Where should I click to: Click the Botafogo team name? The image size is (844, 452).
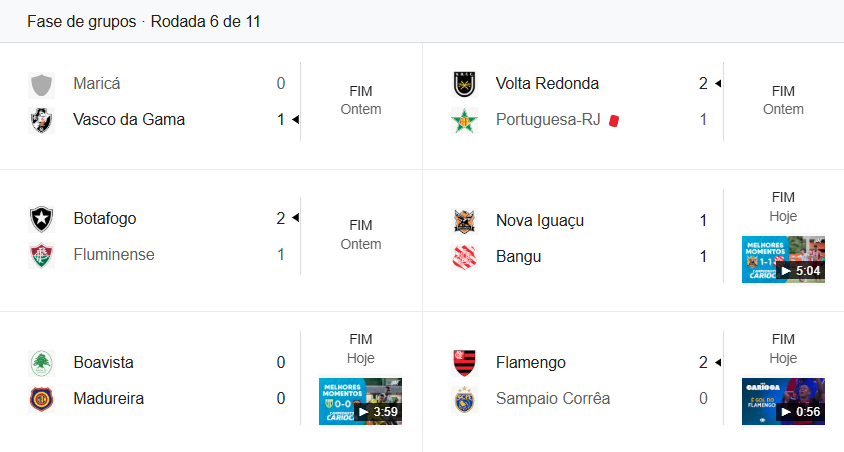pyautogui.click(x=105, y=219)
